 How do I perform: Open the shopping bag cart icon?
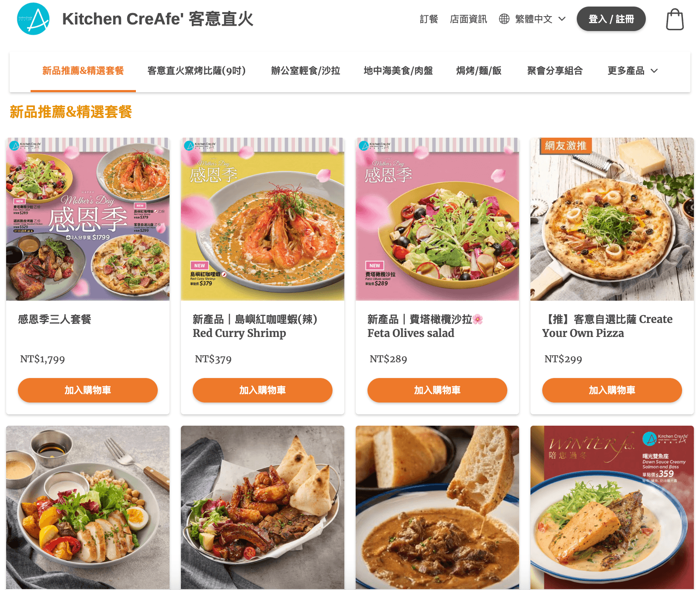pos(675,19)
